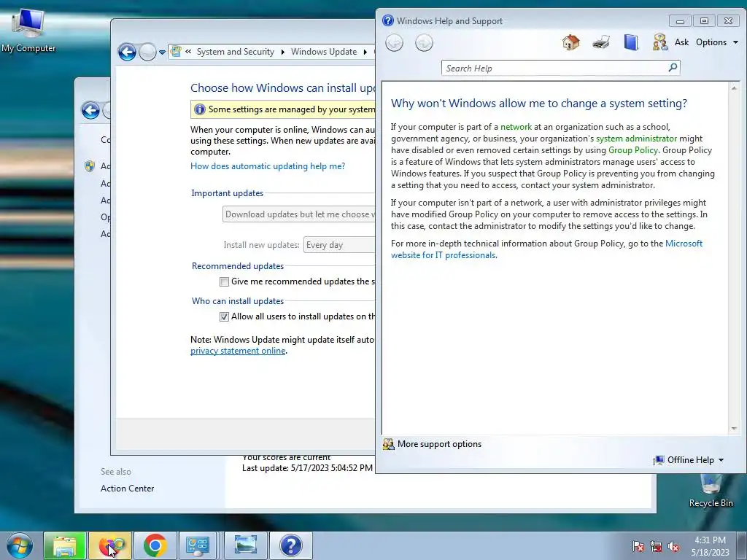The width and height of the screenshot is (747, 560).
Task: Open recent pages dropdown in Windows Update window
Action: (162, 52)
